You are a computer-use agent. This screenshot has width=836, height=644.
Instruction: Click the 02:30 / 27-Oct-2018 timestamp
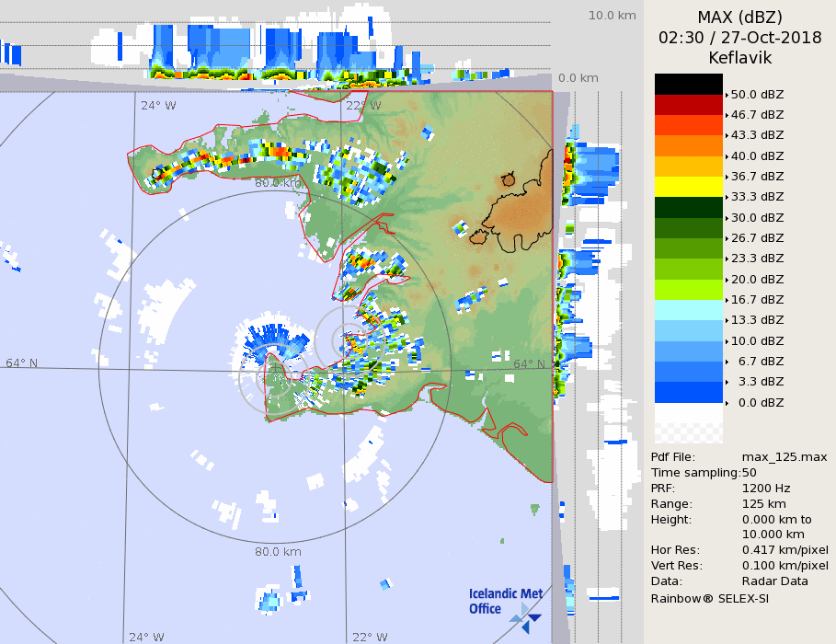pyautogui.click(x=739, y=38)
